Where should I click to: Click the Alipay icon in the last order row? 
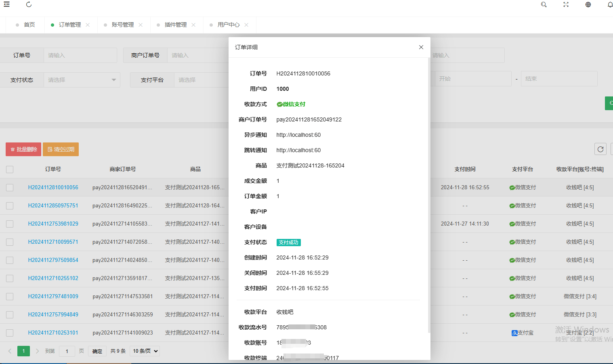point(514,333)
